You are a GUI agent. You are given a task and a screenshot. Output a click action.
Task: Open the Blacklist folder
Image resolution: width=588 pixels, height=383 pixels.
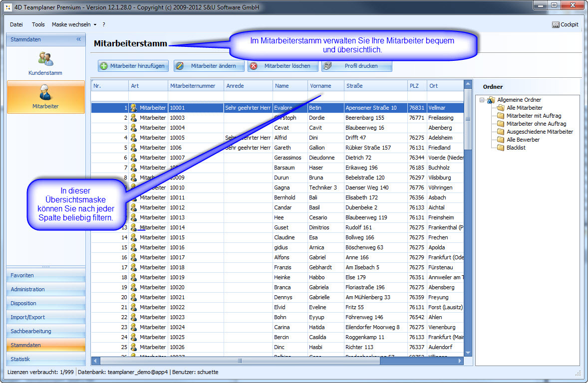(516, 148)
